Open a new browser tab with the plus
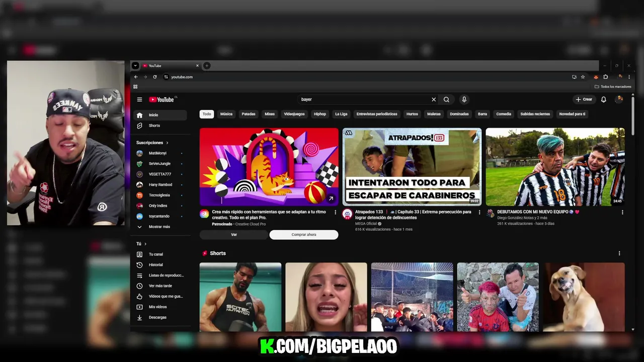The height and width of the screenshot is (362, 644). (207, 66)
